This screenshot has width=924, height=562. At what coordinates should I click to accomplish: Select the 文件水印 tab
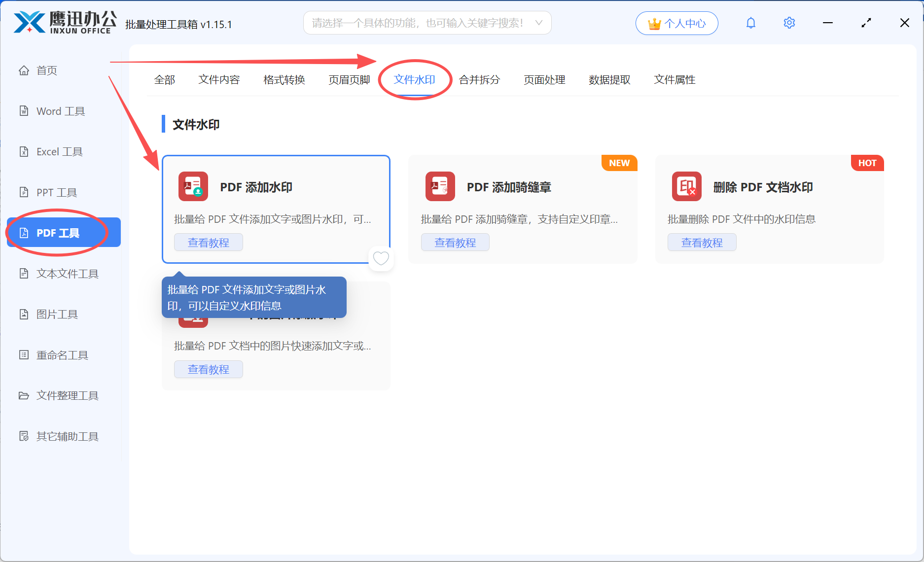coord(414,80)
